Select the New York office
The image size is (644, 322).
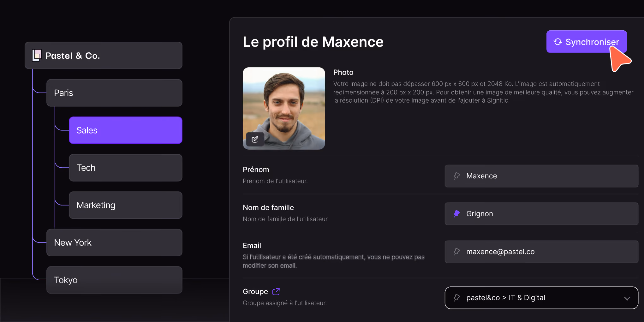click(x=114, y=242)
